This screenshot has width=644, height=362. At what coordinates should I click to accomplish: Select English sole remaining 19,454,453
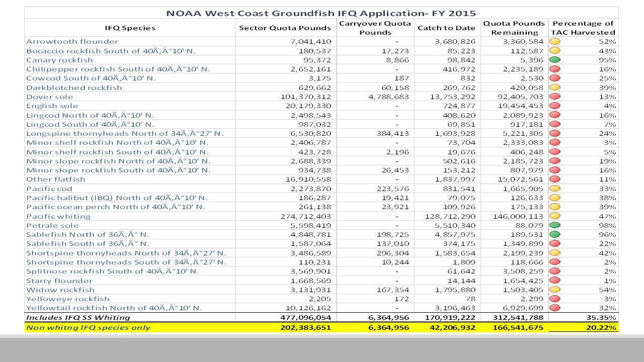coord(520,106)
